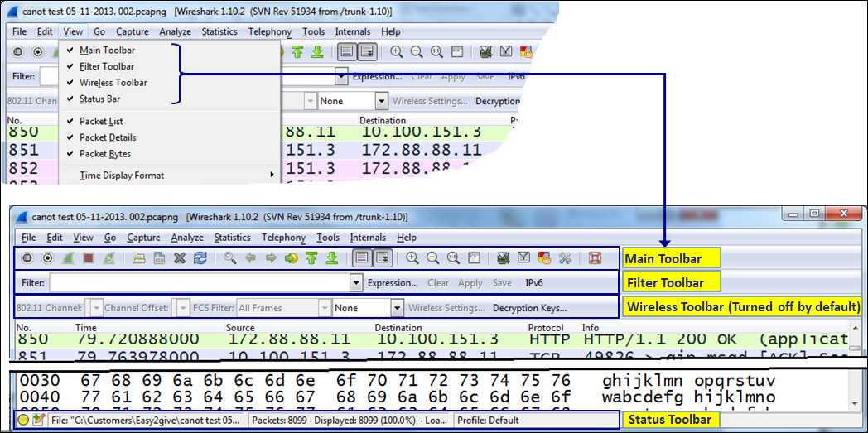Click capture file comments icon in status bar
The image size is (868, 433).
(x=38, y=420)
